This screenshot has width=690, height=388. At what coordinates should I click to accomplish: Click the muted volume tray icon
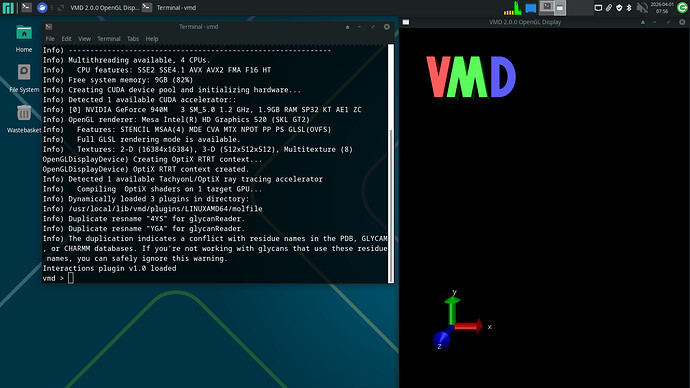(642, 7)
